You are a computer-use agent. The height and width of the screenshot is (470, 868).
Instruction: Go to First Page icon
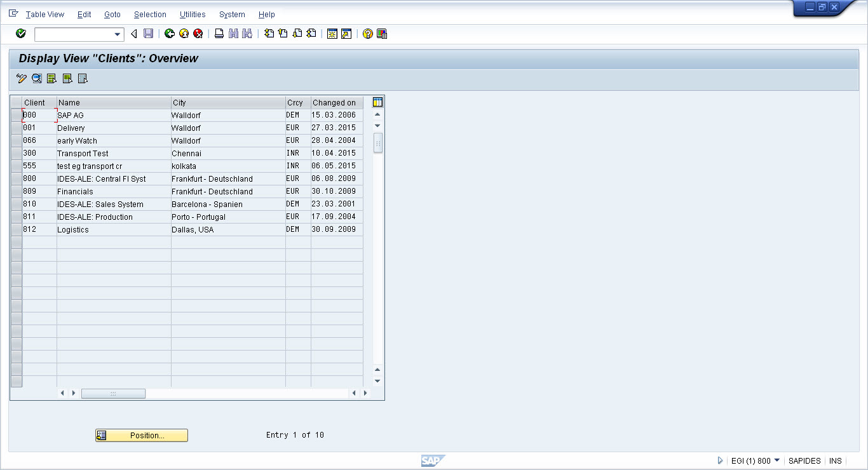coord(269,34)
